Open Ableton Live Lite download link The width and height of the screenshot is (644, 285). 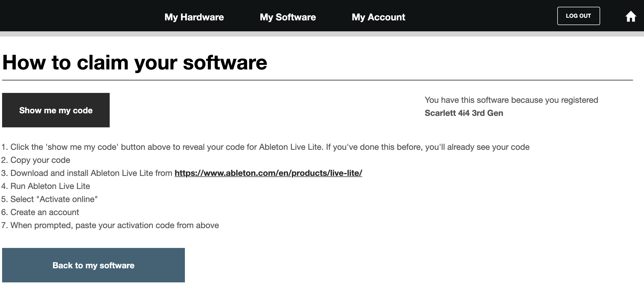pos(268,173)
